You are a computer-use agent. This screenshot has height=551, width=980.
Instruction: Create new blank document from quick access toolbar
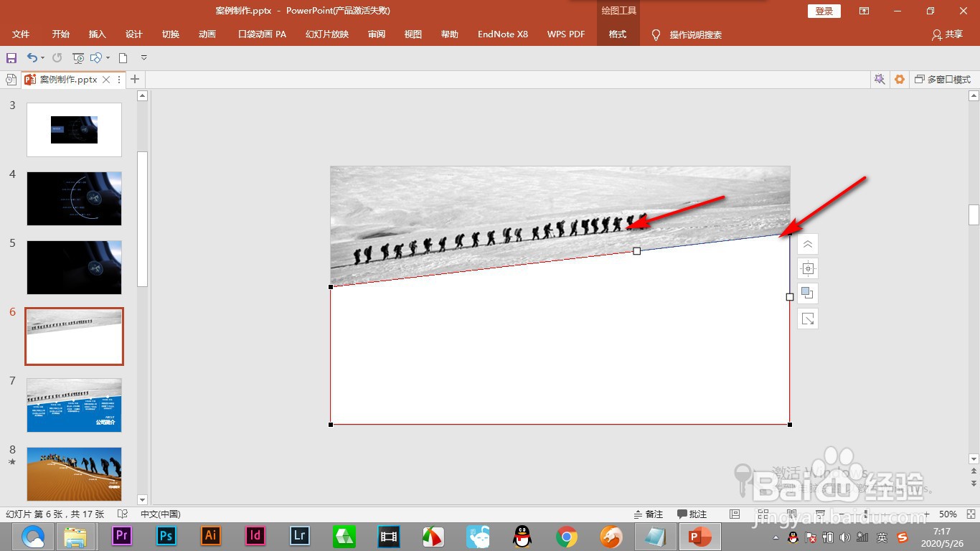(x=123, y=57)
